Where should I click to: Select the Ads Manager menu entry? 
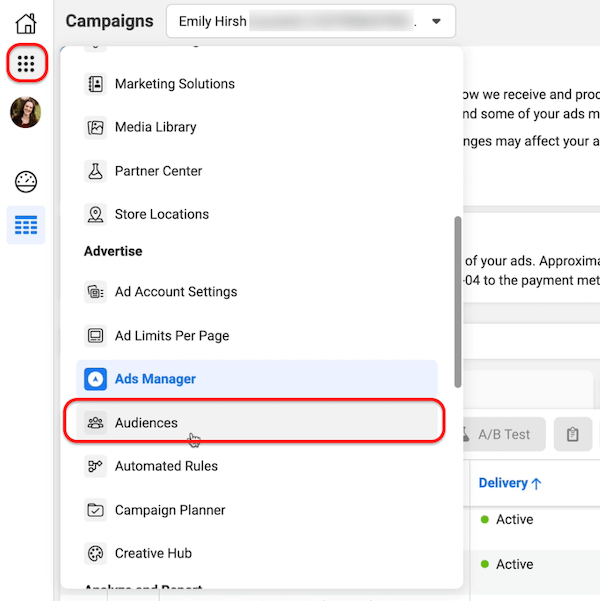point(256,379)
